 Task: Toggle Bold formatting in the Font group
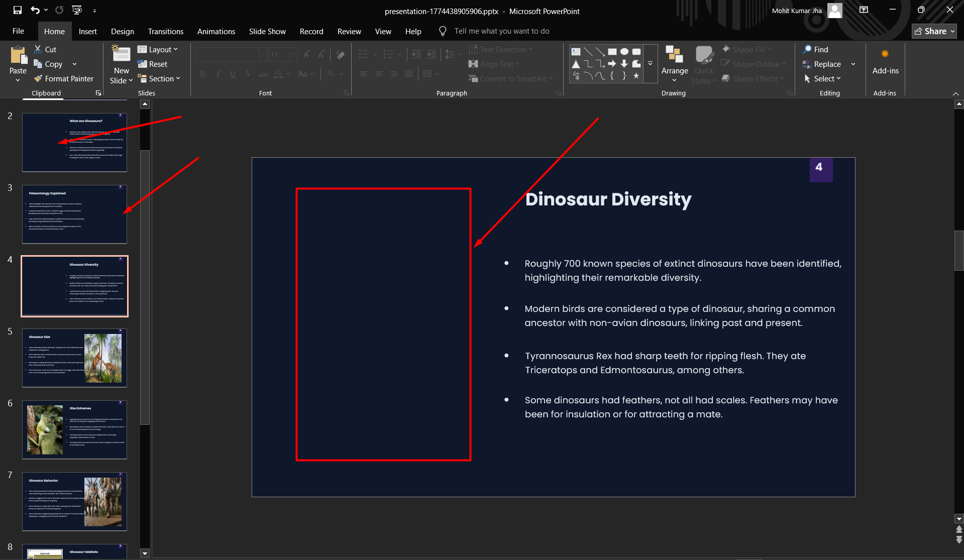tap(202, 74)
